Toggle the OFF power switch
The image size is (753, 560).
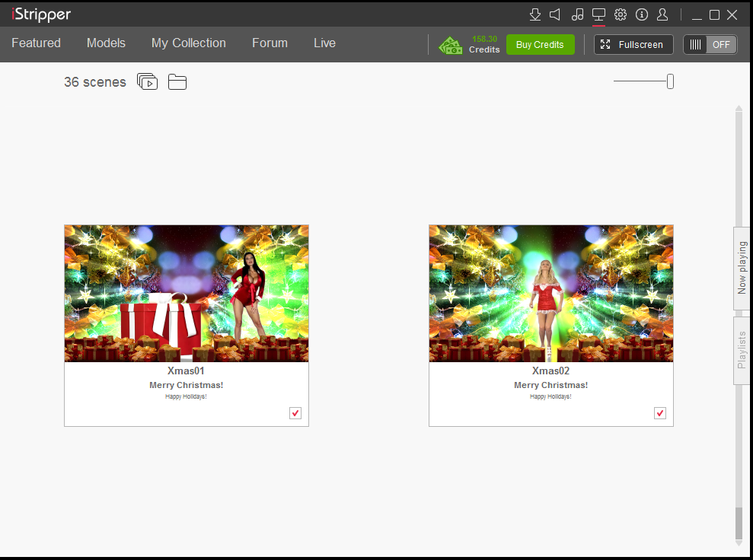[x=710, y=45]
